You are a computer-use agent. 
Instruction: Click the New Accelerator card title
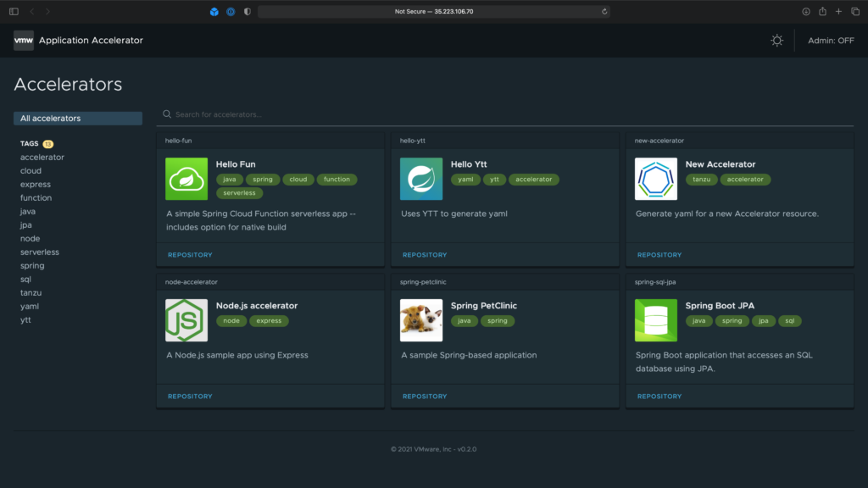click(721, 164)
